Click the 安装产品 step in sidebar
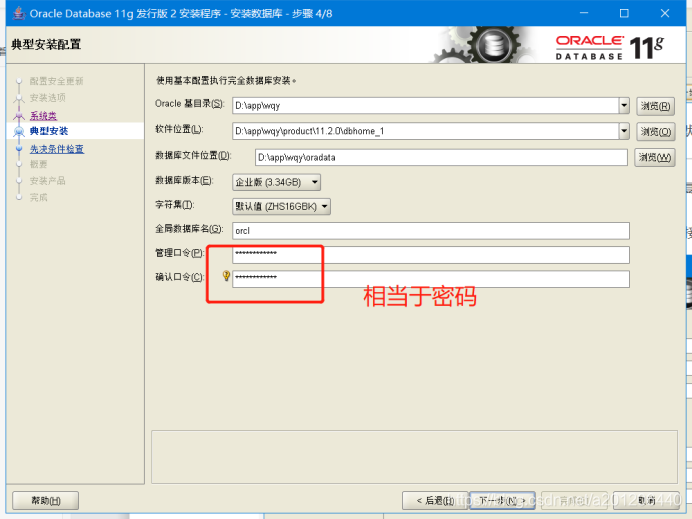The width and height of the screenshot is (692, 519). 48,181
